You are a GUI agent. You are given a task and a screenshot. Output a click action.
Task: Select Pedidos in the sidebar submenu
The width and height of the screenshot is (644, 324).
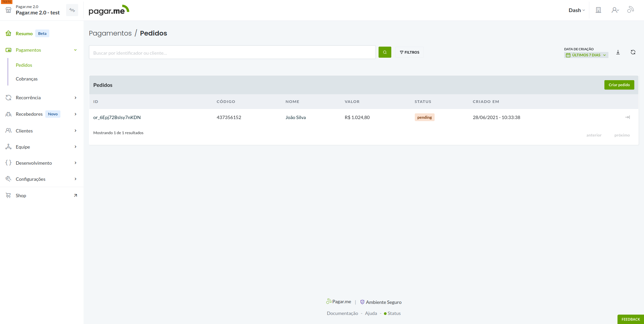[x=24, y=65]
